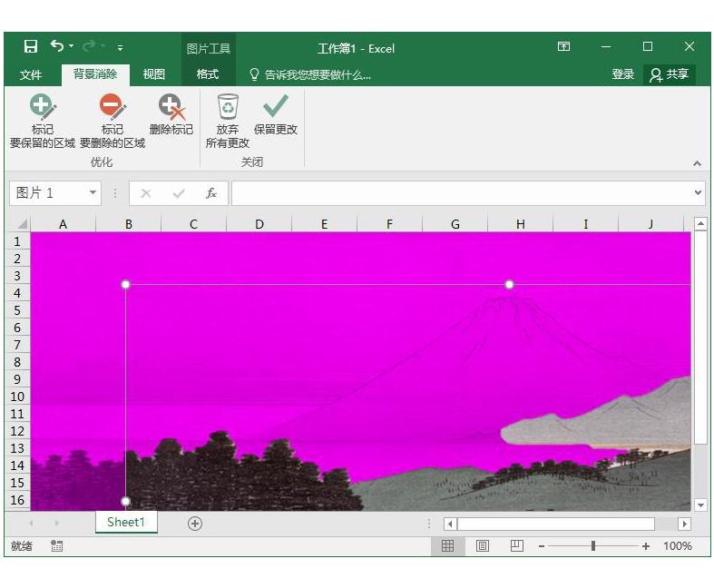
Task: Select the Sheet1 tab
Action: point(126,522)
